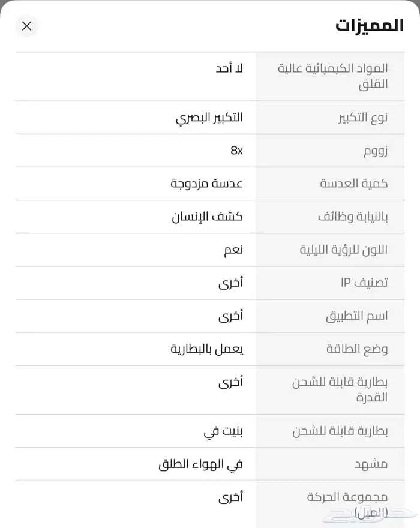Close the المميزات features panel

[x=26, y=26]
